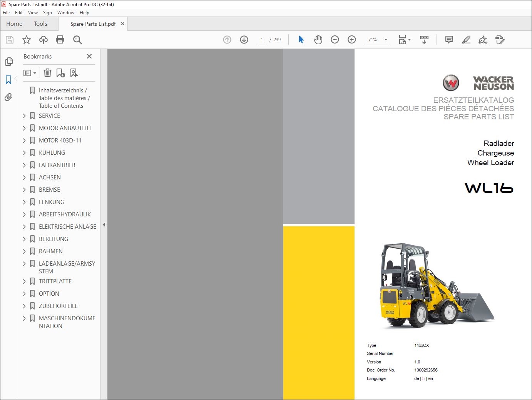Jump to the LADEANLAGE/ARMSYSTEM bookmark
The height and width of the screenshot is (400, 532).
pyautogui.click(x=67, y=268)
